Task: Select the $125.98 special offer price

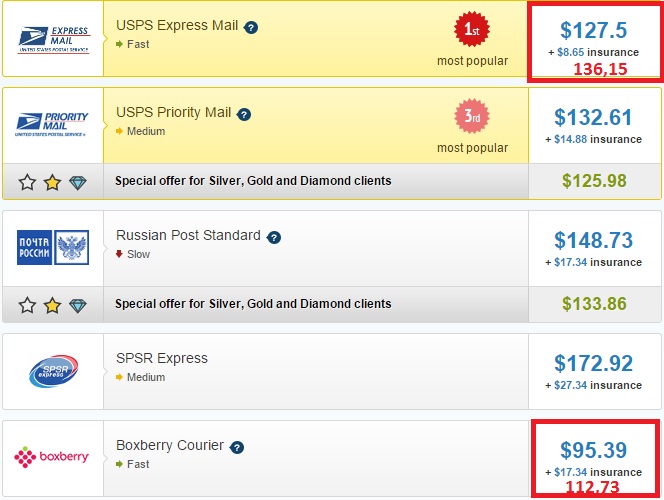Action: click(594, 181)
